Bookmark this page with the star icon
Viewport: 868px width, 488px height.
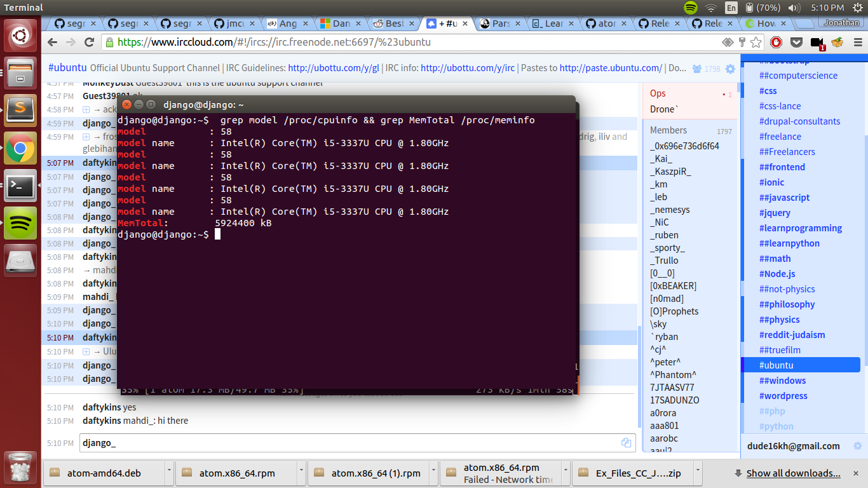tap(756, 43)
